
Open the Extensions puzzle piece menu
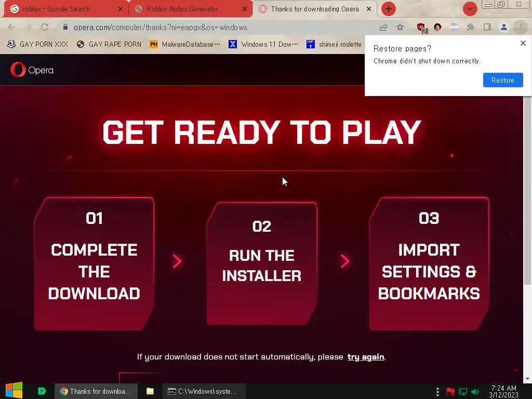tap(471, 27)
